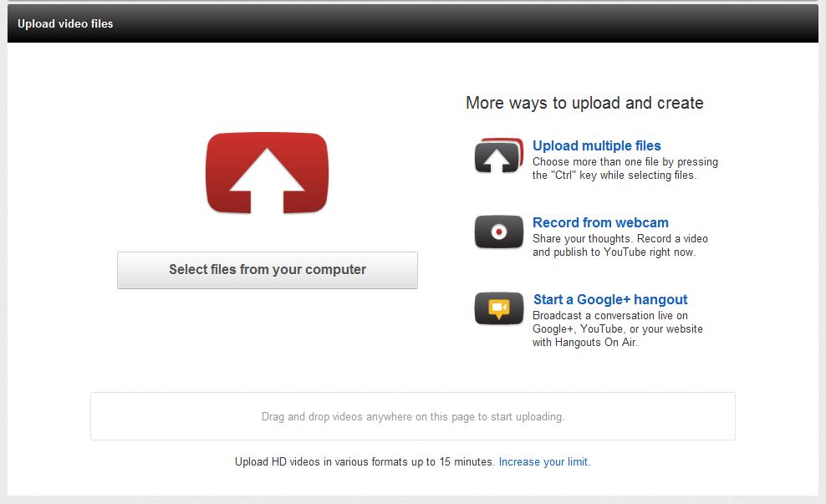
Task: Click the Upload multiple files stacked icon
Action: tap(499, 156)
